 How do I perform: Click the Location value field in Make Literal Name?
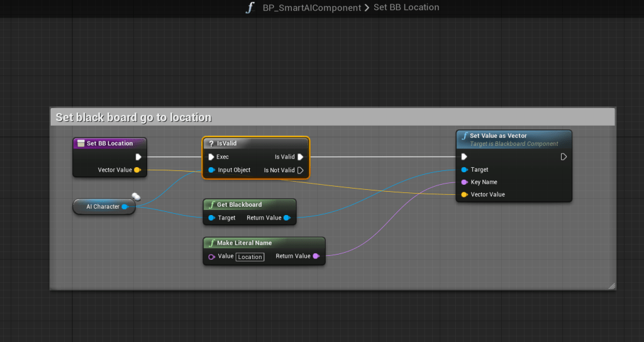250,256
